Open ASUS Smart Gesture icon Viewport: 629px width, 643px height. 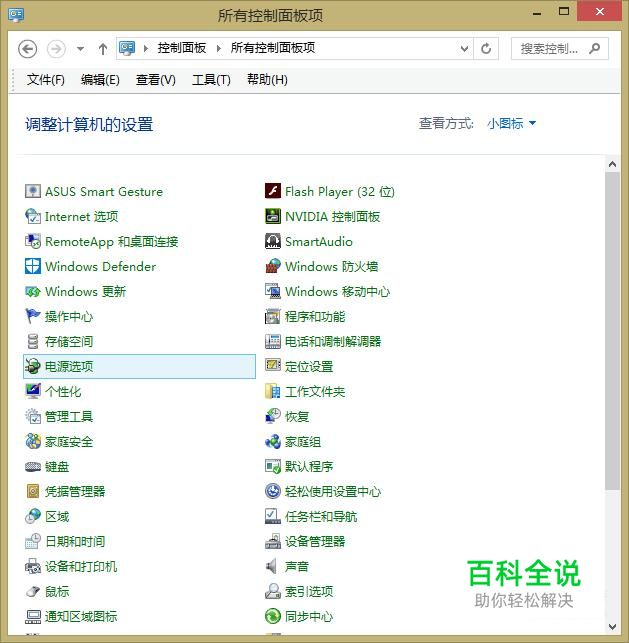pos(33,191)
